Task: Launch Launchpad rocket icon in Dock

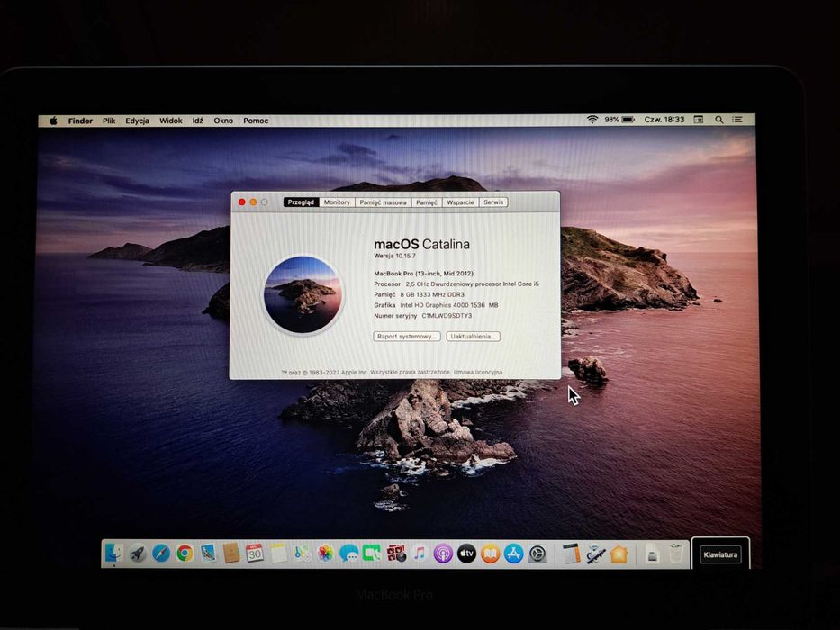Action: coord(138,553)
